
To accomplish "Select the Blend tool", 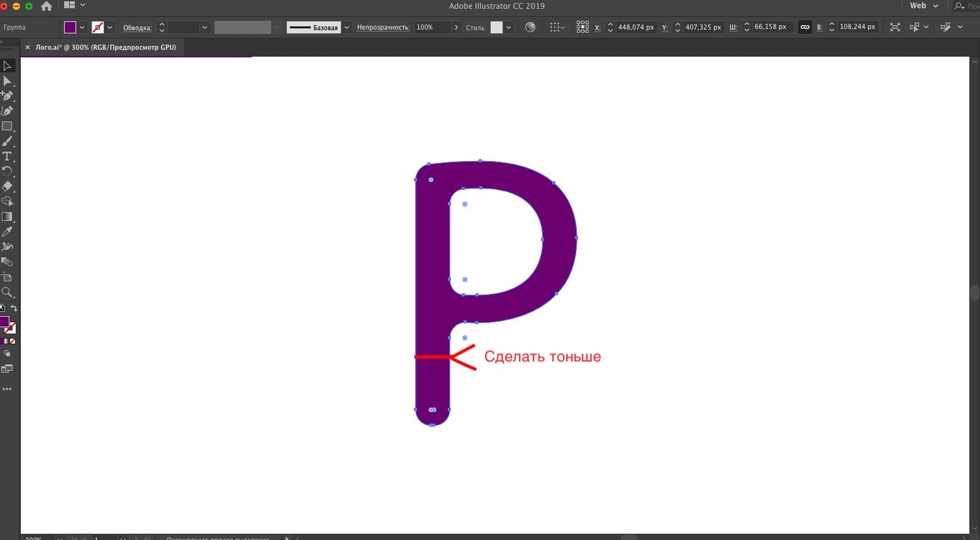I will pos(8,262).
